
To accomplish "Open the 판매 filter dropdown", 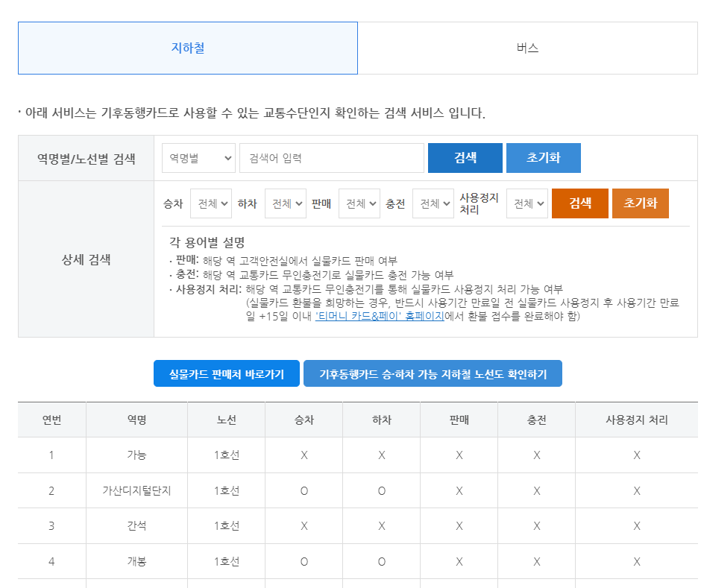I will pos(358,203).
